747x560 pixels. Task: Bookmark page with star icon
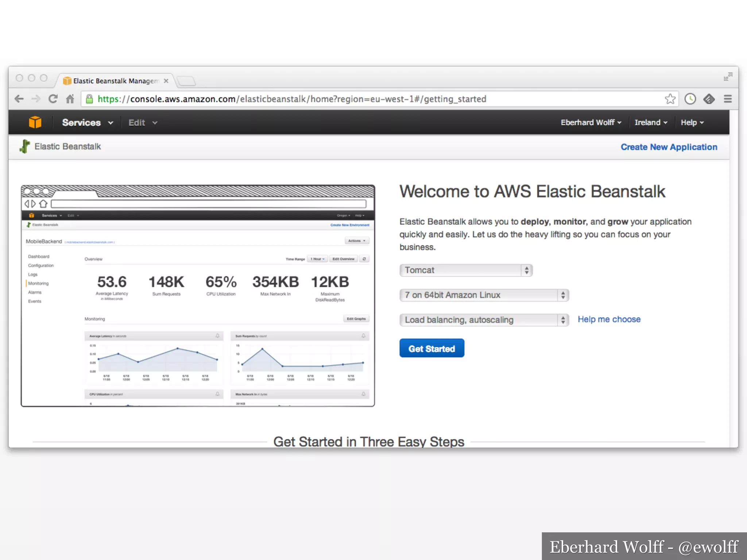tap(670, 99)
